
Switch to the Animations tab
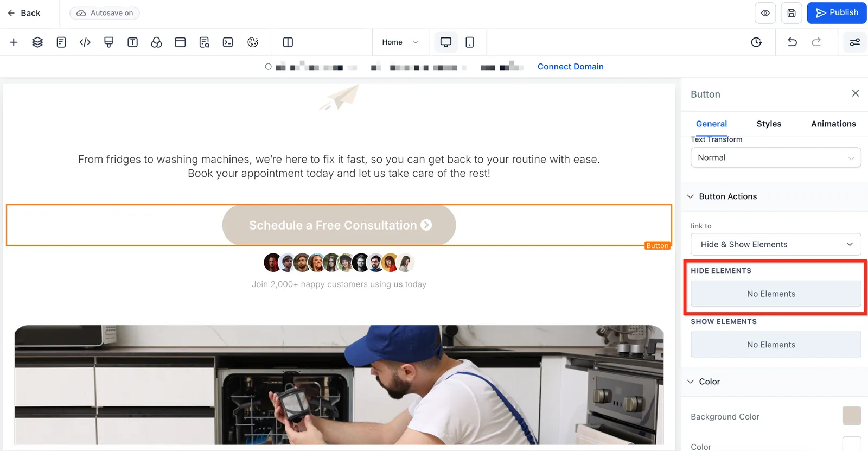tap(833, 124)
